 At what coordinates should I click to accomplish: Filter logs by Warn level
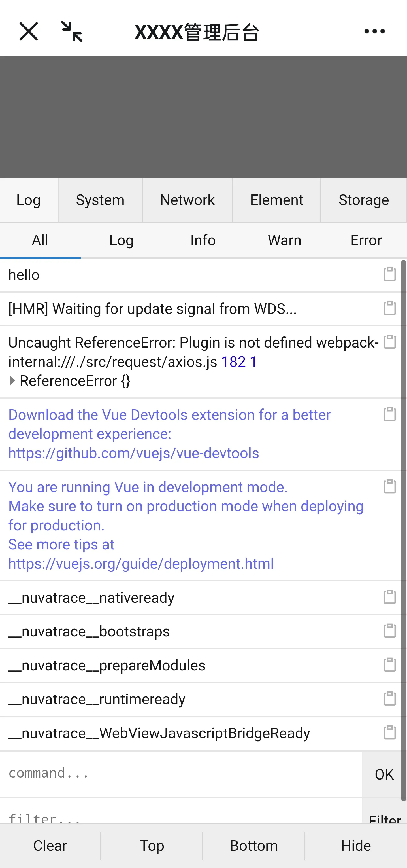coord(284,240)
